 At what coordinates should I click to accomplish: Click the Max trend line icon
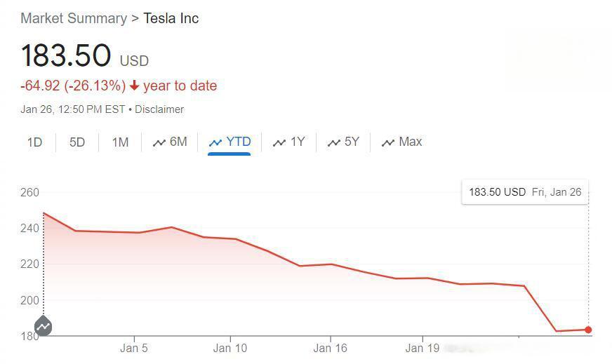pyautogui.click(x=388, y=143)
